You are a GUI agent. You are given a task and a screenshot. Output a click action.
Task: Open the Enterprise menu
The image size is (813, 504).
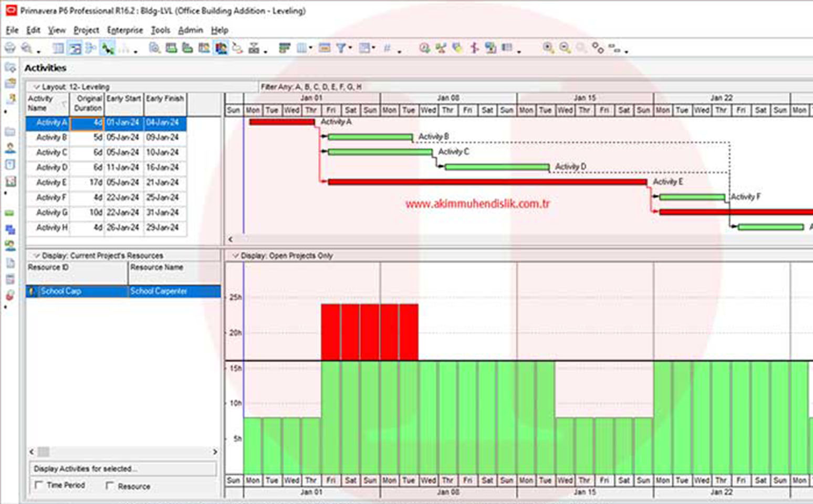click(x=125, y=30)
